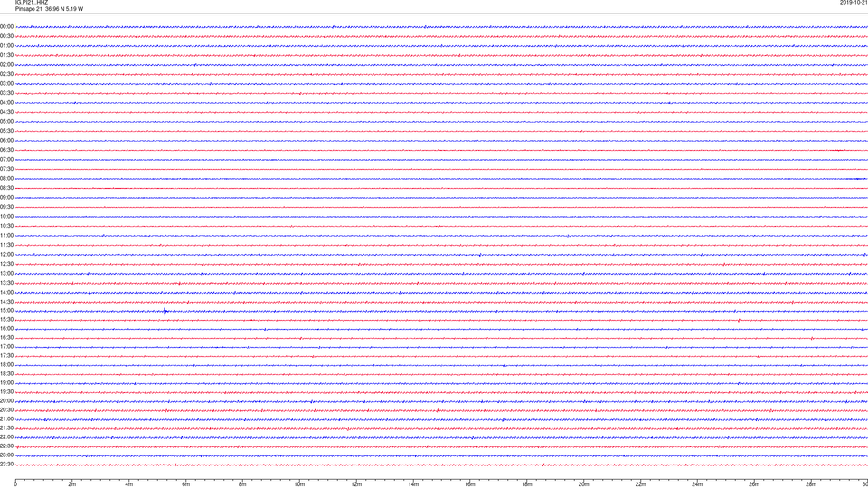Viewport: 868px width, 488px height.
Task: Click the "2m" tick on the time axis
Action: click(x=72, y=484)
